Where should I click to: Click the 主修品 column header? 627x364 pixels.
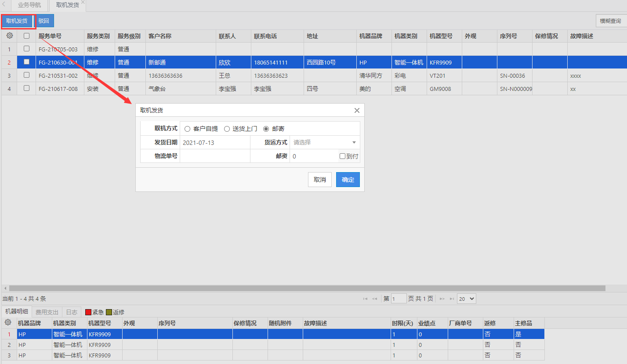[x=529, y=323]
